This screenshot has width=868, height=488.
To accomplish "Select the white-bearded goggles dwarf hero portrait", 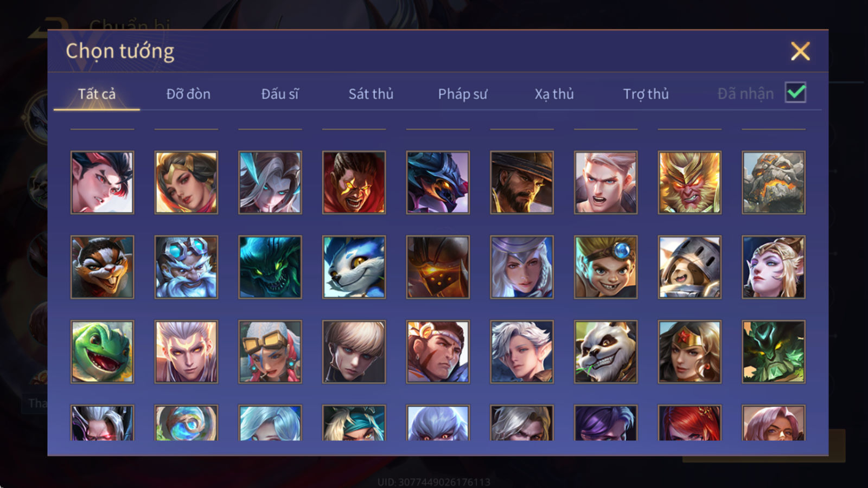I will (x=186, y=267).
